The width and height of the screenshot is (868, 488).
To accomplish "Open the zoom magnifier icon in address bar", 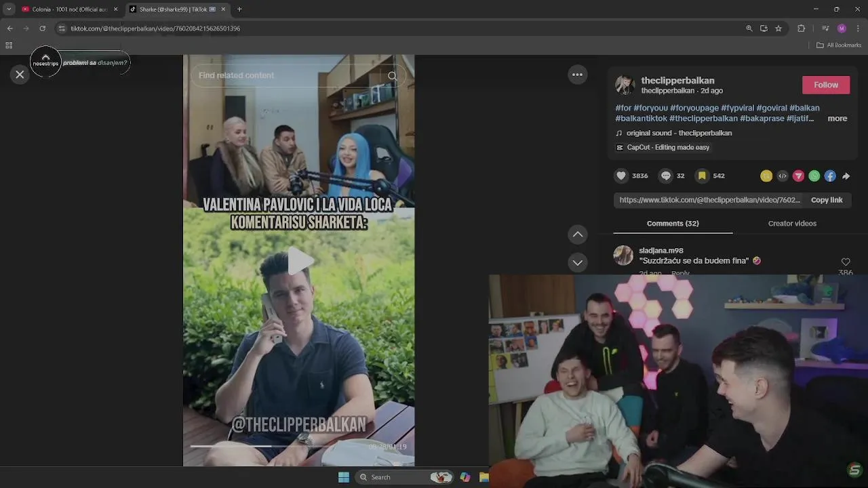I will [749, 28].
